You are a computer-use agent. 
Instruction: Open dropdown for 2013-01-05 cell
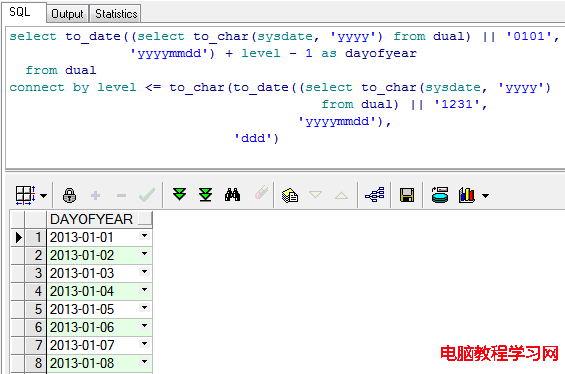point(144,307)
